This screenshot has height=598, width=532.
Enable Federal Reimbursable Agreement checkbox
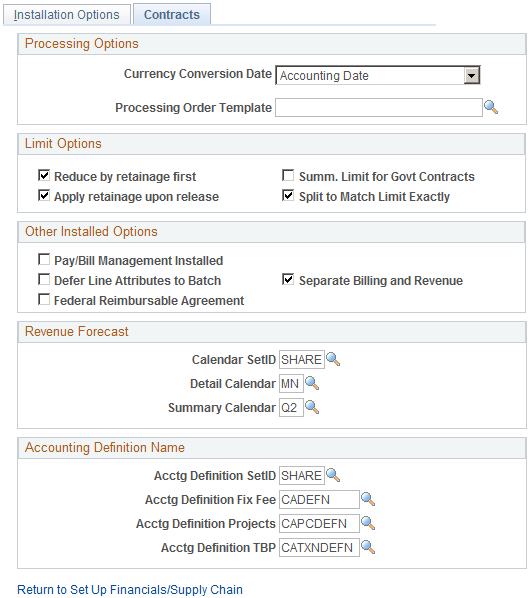coord(44,299)
